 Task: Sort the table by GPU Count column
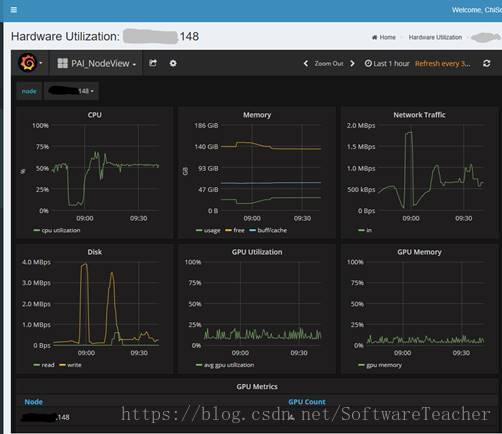click(x=307, y=402)
